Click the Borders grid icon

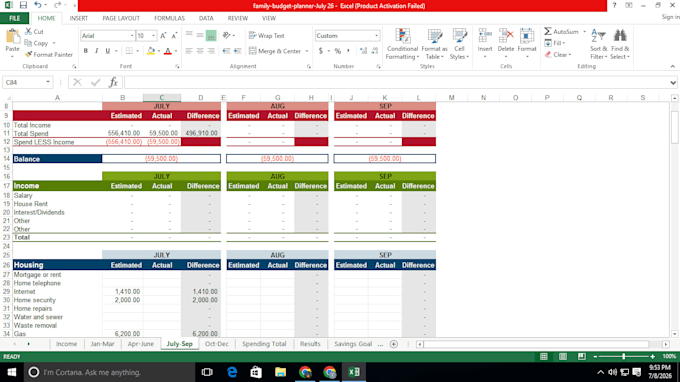point(129,51)
